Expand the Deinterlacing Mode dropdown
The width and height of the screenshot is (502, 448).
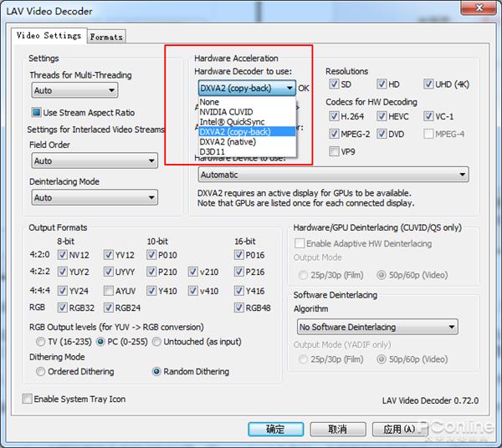point(93,198)
